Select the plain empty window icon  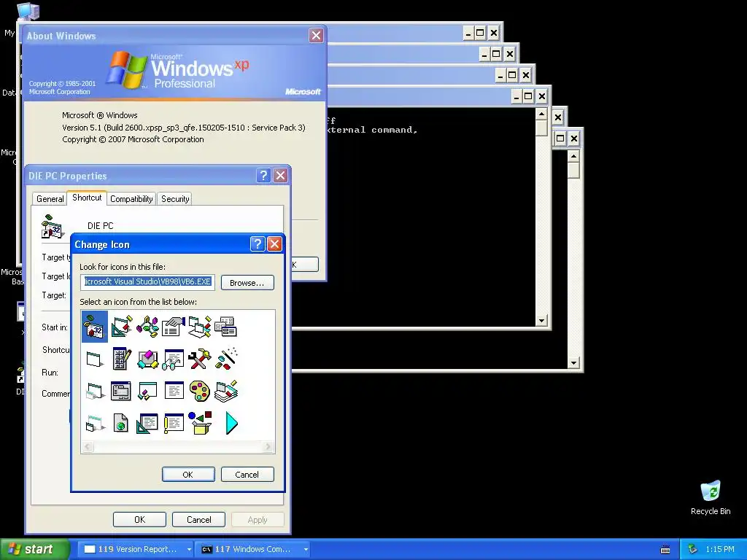(95, 359)
